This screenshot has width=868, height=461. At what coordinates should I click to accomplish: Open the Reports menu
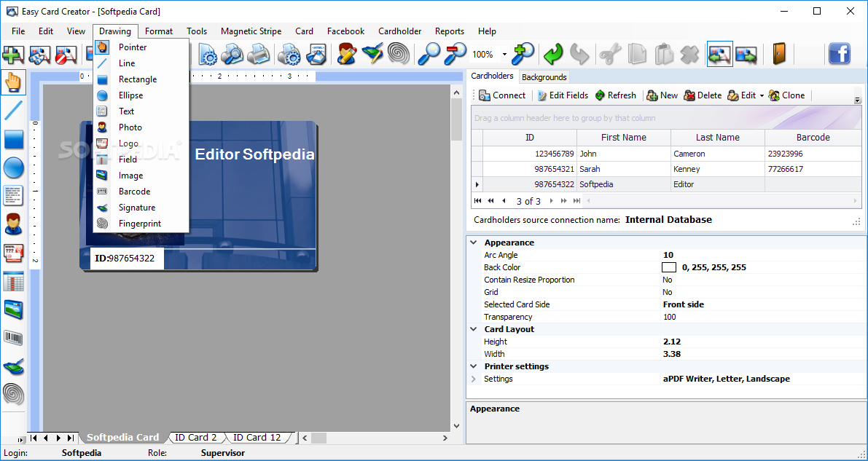450,31
